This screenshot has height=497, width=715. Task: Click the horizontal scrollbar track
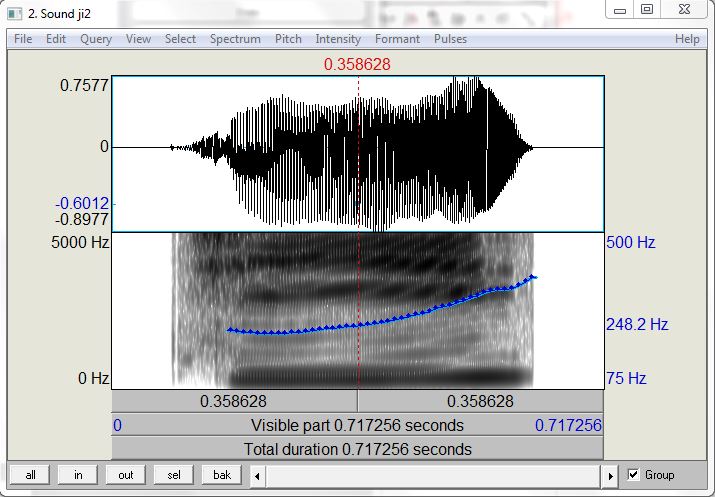pyautogui.click(x=433, y=476)
